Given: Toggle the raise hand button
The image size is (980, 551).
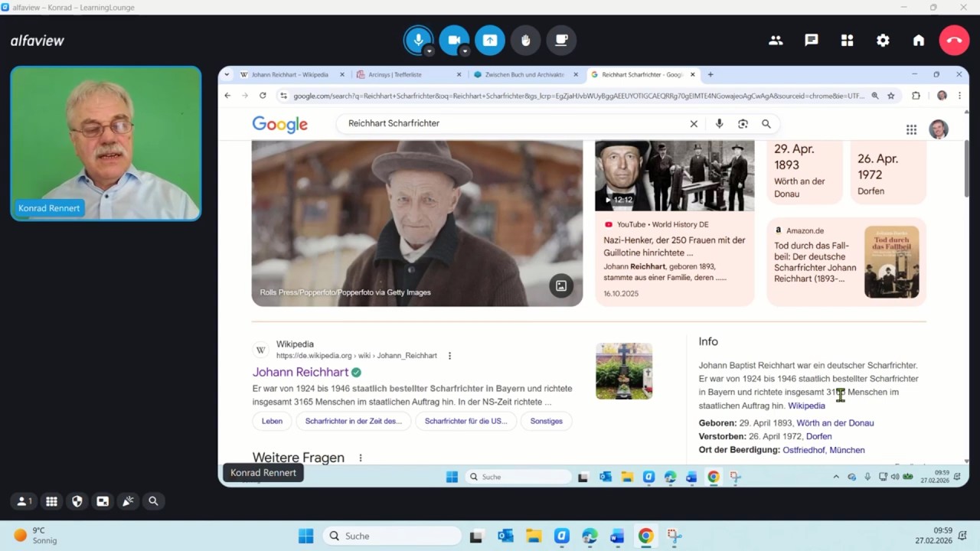Looking at the screenshot, I should [526, 41].
